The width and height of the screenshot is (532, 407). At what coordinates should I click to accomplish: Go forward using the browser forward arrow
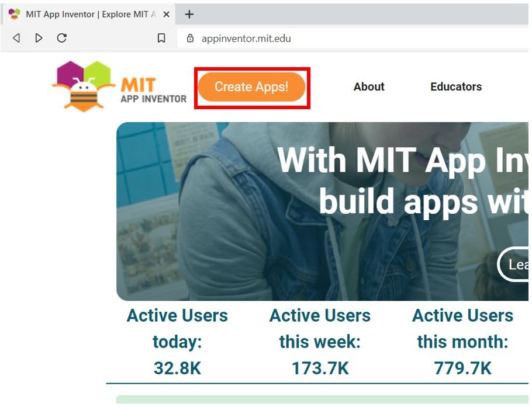tap(39, 37)
